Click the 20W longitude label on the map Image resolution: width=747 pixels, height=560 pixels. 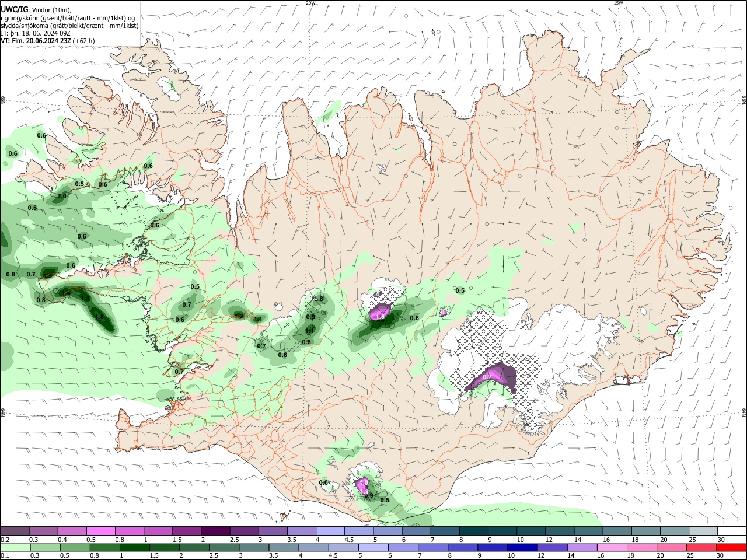tap(310, 3)
